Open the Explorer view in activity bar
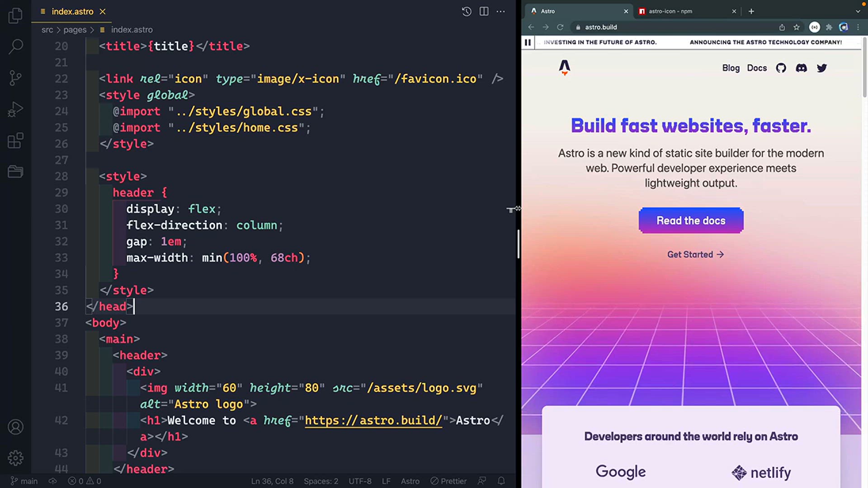This screenshot has height=488, width=868. coord(15,16)
